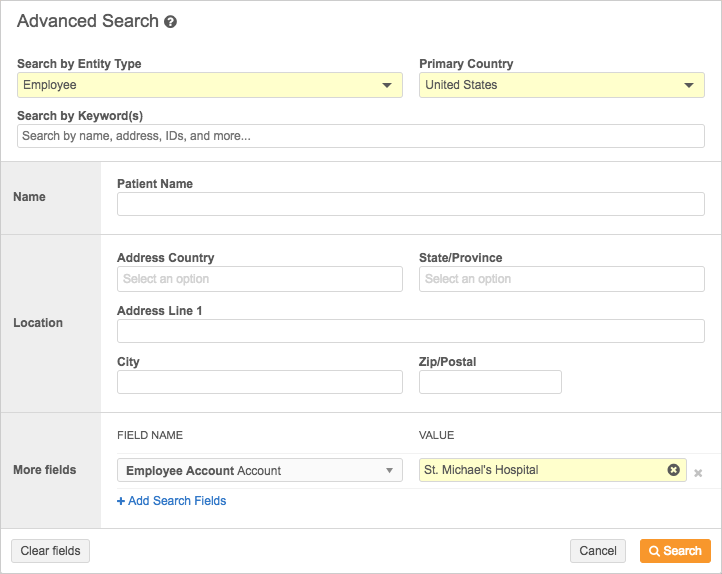This screenshot has width=722, height=574.
Task: Remove the Employee Account search field row
Action: [x=698, y=473]
